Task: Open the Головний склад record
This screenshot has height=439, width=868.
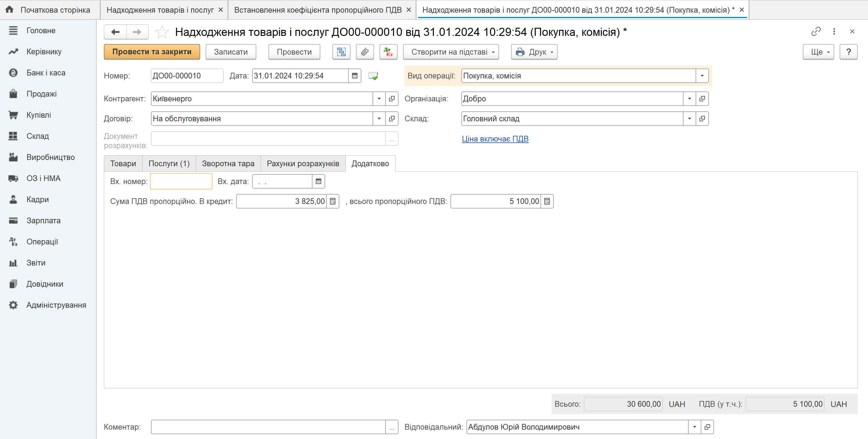Action: (x=702, y=119)
